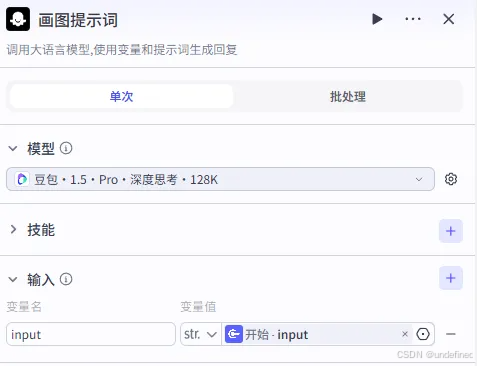This screenshot has height=366, width=477.
Task: Open variable selector hexagon icon
Action: (423, 334)
